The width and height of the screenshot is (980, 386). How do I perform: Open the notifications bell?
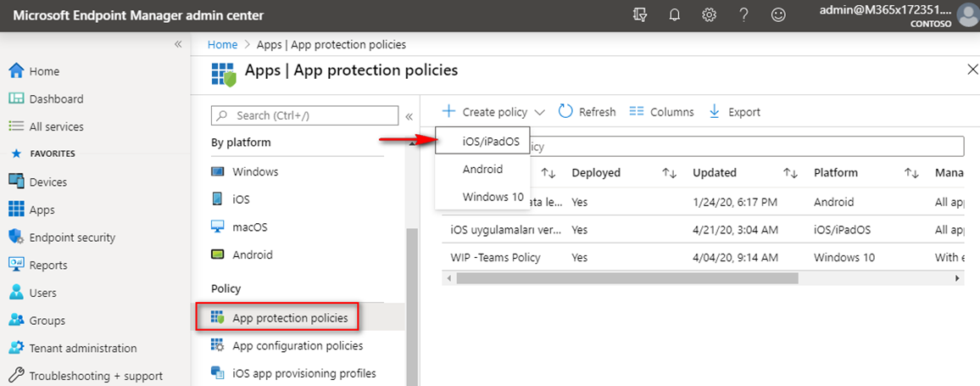pos(674,15)
